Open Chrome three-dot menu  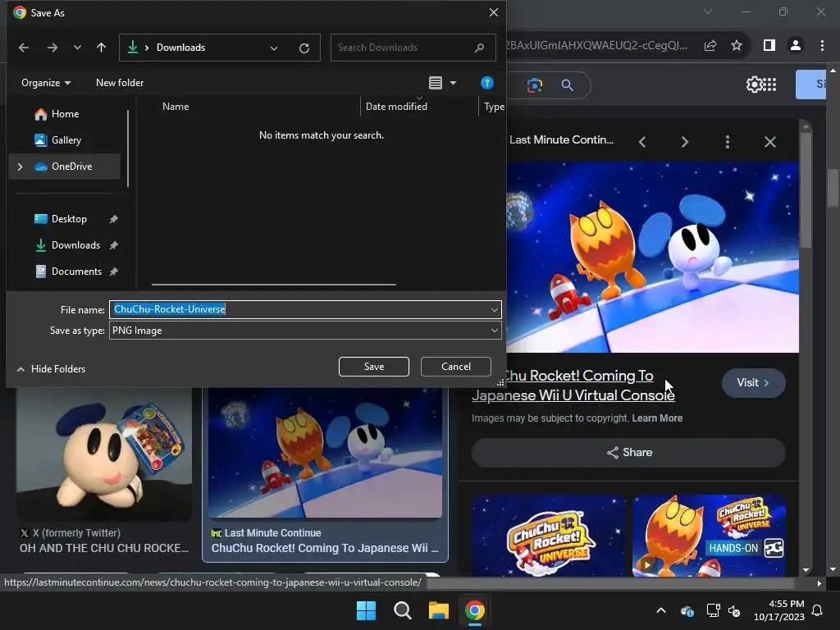pyautogui.click(x=822, y=46)
